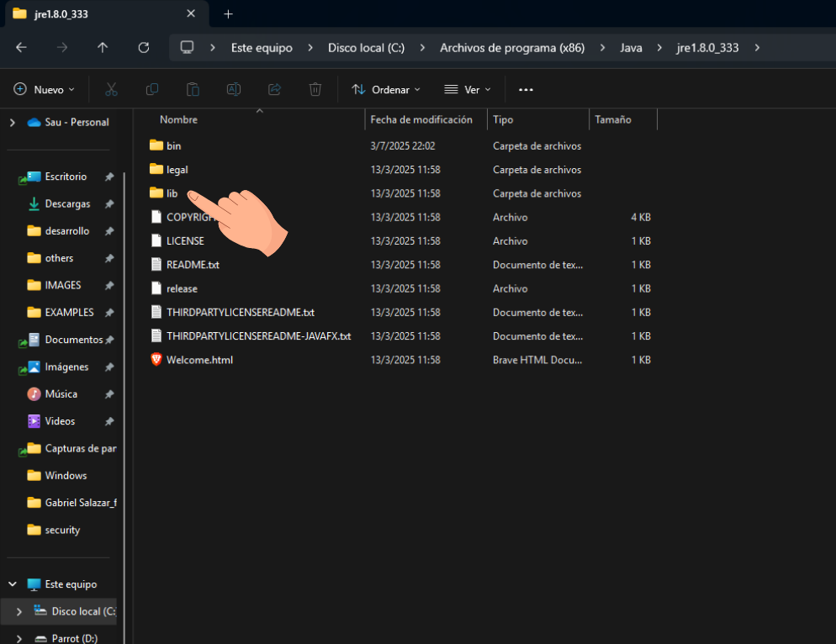Go up one folder level
This screenshot has height=644, width=836.
tap(103, 48)
